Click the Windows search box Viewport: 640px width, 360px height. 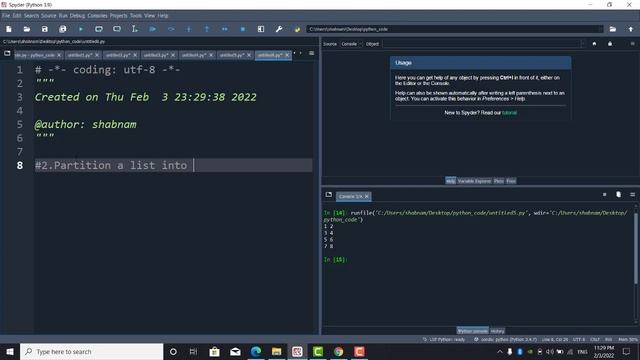(91, 351)
